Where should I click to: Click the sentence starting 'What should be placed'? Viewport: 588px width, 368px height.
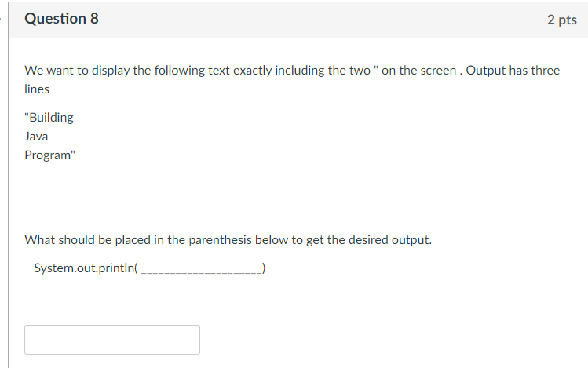pos(228,240)
